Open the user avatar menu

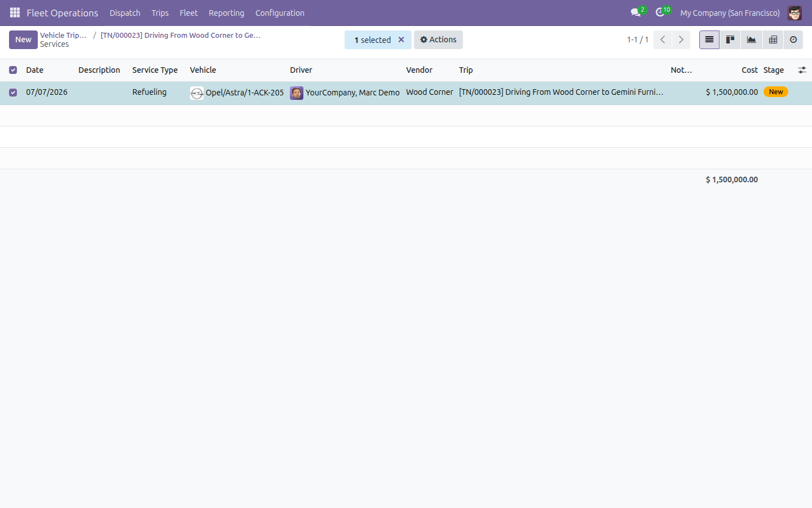click(x=795, y=12)
